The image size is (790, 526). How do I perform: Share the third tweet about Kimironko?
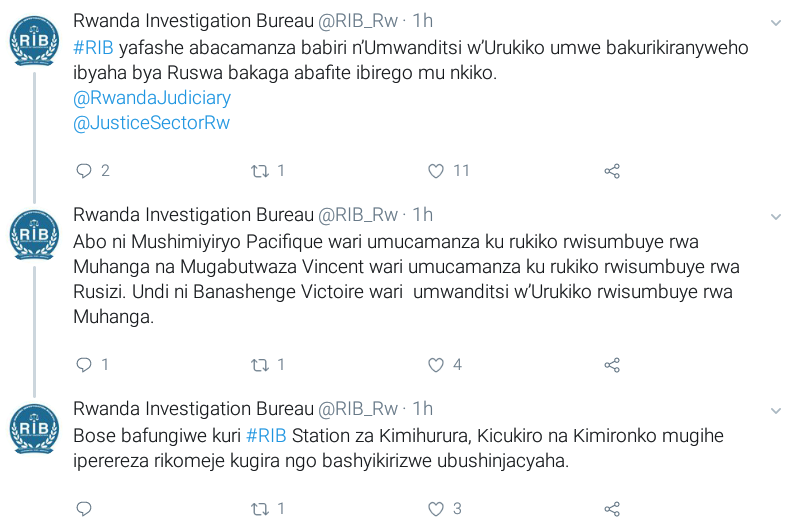(612, 509)
